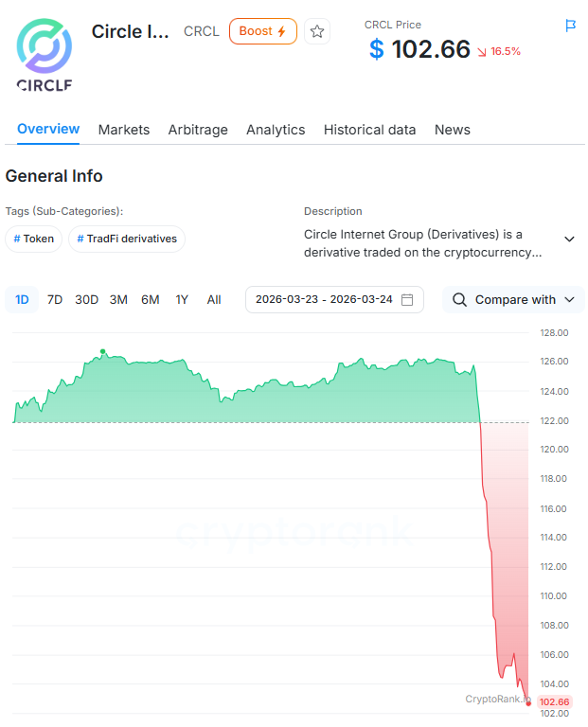This screenshot has height=727, width=588.
Task: Select the 7D chart range
Action: pos(55,299)
